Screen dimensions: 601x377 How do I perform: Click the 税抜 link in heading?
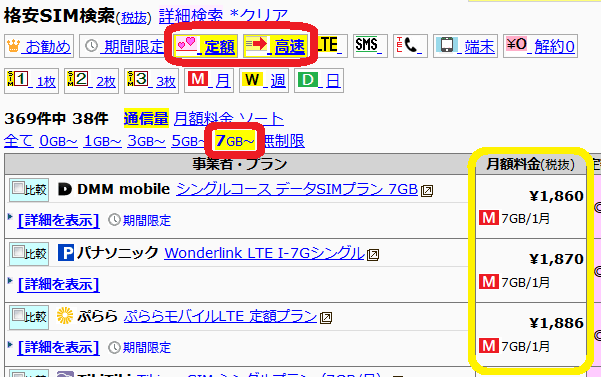coord(134,18)
